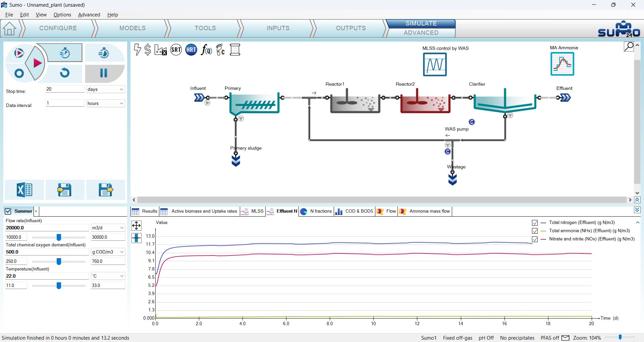Select the Reactor1 tank unit
The height and width of the screenshot is (342, 644).
[x=355, y=101]
